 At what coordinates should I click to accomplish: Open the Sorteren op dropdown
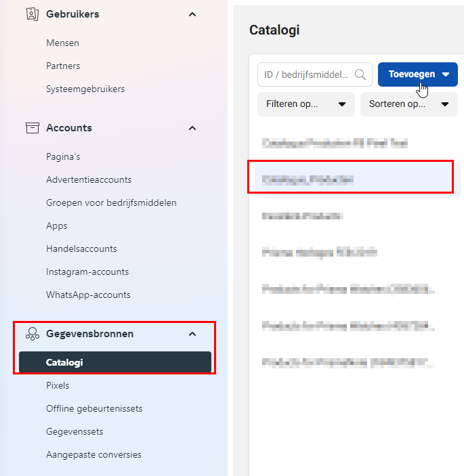tap(408, 104)
